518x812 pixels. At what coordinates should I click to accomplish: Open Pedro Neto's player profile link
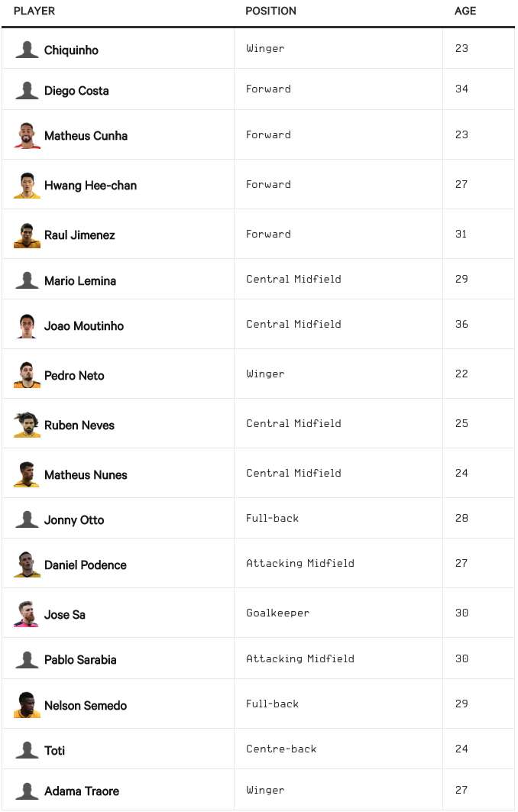[x=74, y=376]
